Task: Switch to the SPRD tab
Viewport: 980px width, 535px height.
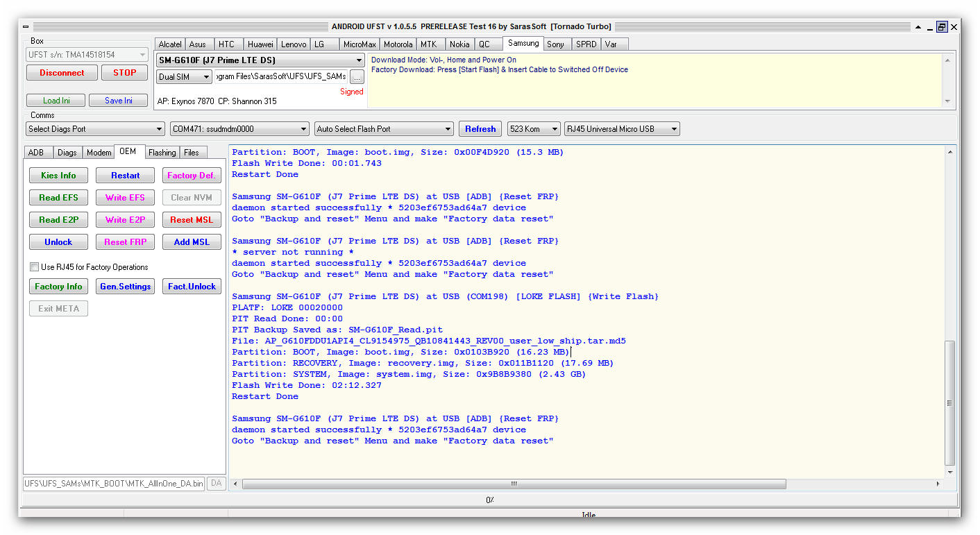Action: [x=586, y=44]
